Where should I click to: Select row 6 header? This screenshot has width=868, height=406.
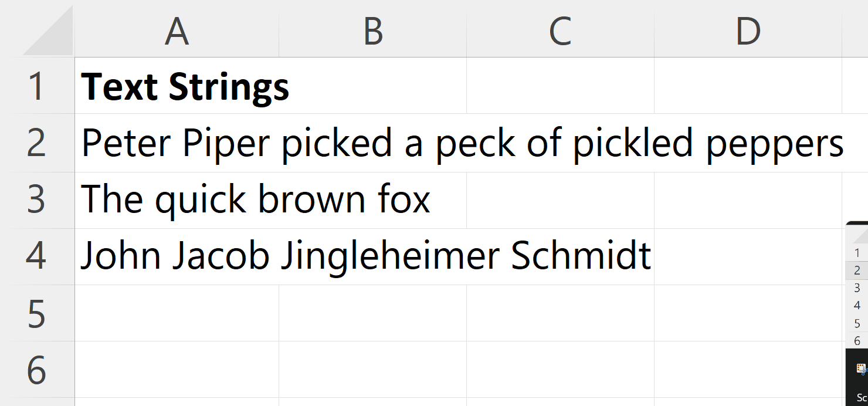37,369
